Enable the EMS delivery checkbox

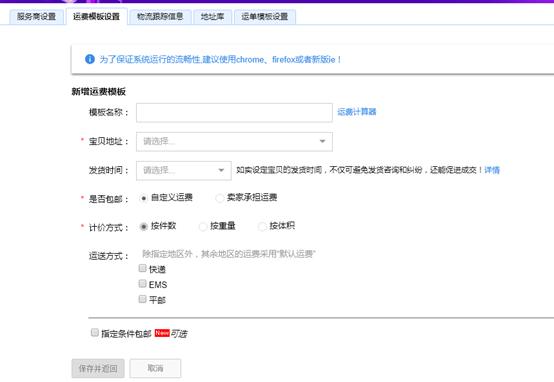point(142,283)
